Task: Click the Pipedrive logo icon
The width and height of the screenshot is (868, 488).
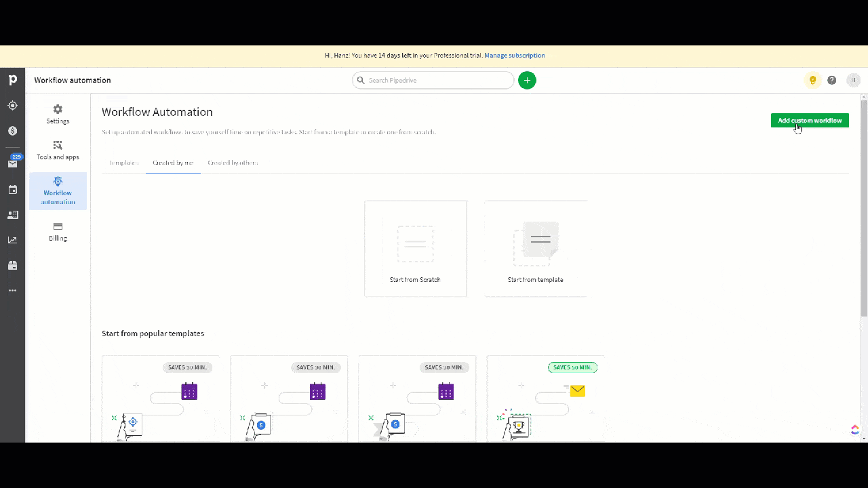Action: pos(12,80)
